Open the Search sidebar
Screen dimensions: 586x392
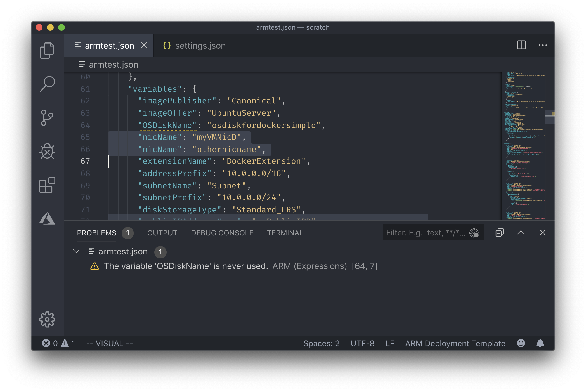(x=47, y=83)
